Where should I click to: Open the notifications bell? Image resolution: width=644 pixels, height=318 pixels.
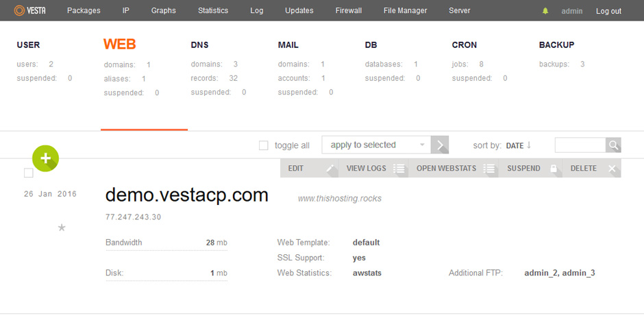(545, 11)
